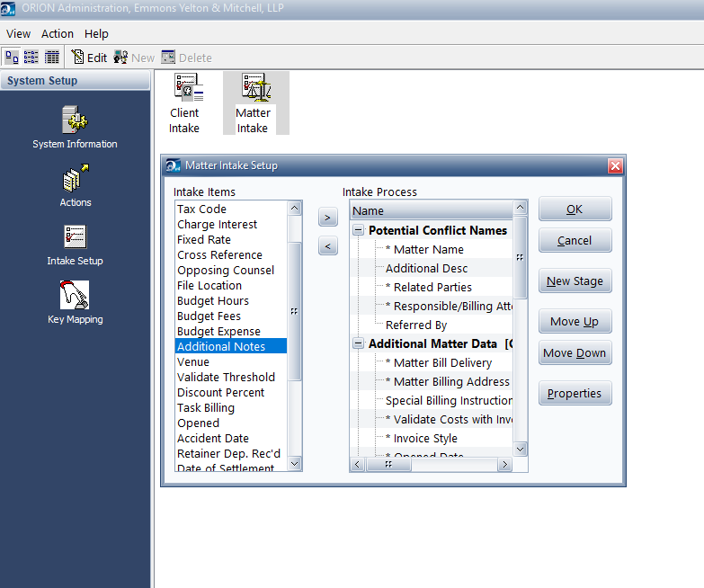Click Intake Process vertical scroll down arrow

520,449
